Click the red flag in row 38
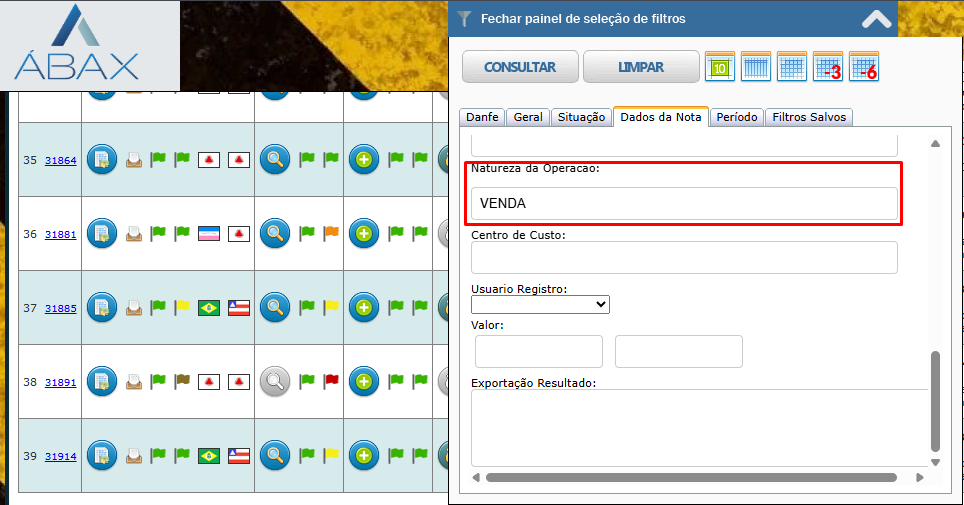Image resolution: width=964 pixels, height=505 pixels. click(331, 381)
